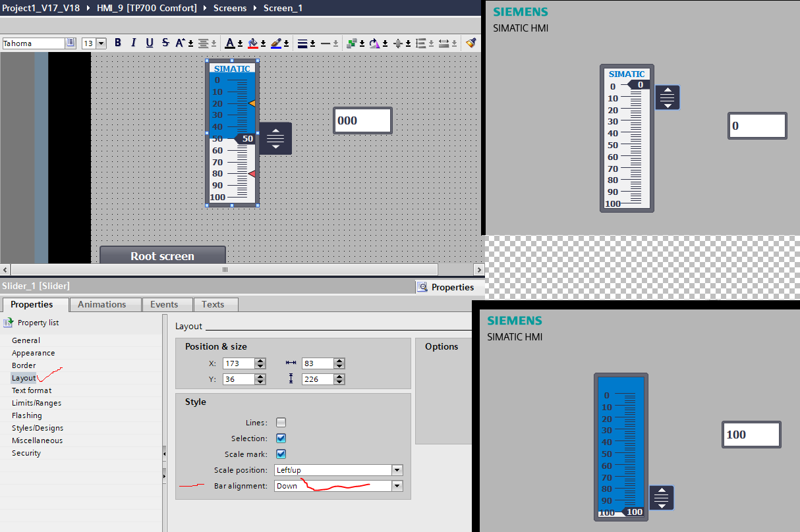Click the equalize object size icon
The width and height of the screenshot is (800, 532).
tap(443, 43)
